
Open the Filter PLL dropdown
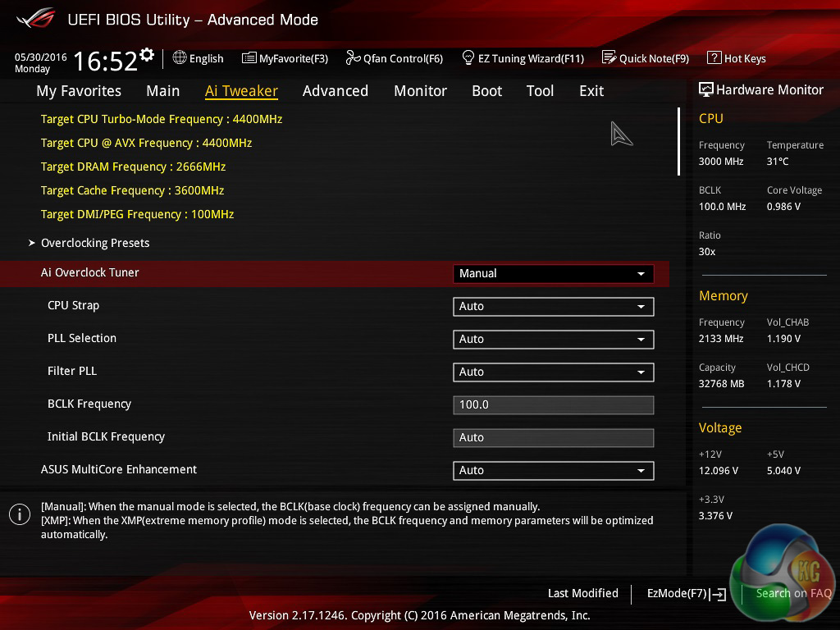pyautogui.click(x=553, y=372)
